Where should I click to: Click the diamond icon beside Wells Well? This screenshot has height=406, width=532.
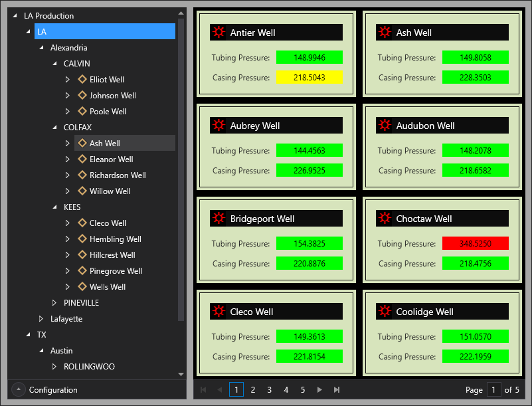[x=82, y=286]
